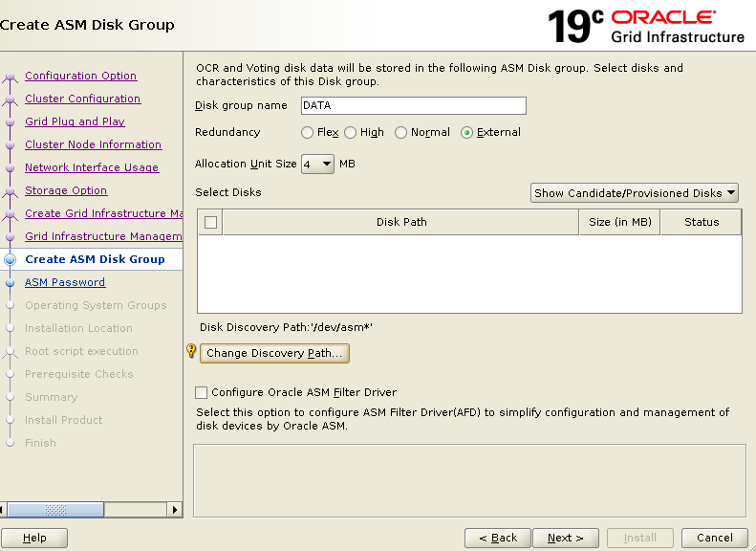Viewport: 756px width, 551px height.
Task: Open the Network Interface Usage step
Action: pos(92,167)
